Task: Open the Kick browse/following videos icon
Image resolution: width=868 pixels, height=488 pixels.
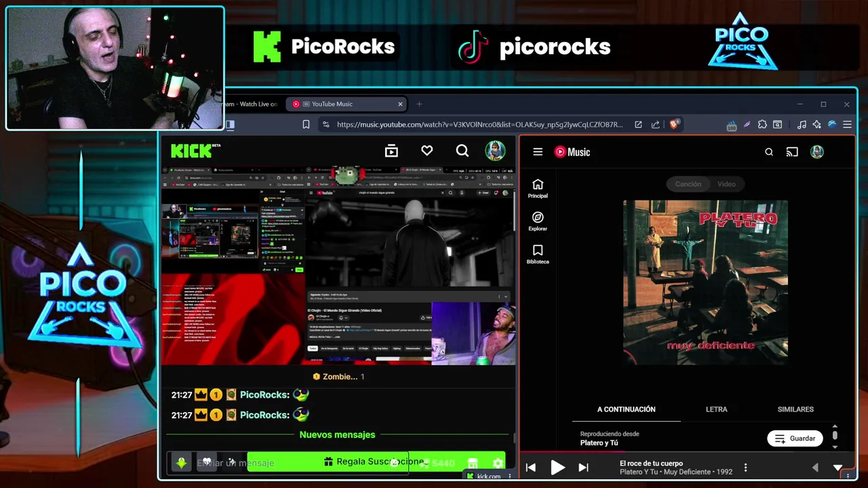Action: pos(391,151)
